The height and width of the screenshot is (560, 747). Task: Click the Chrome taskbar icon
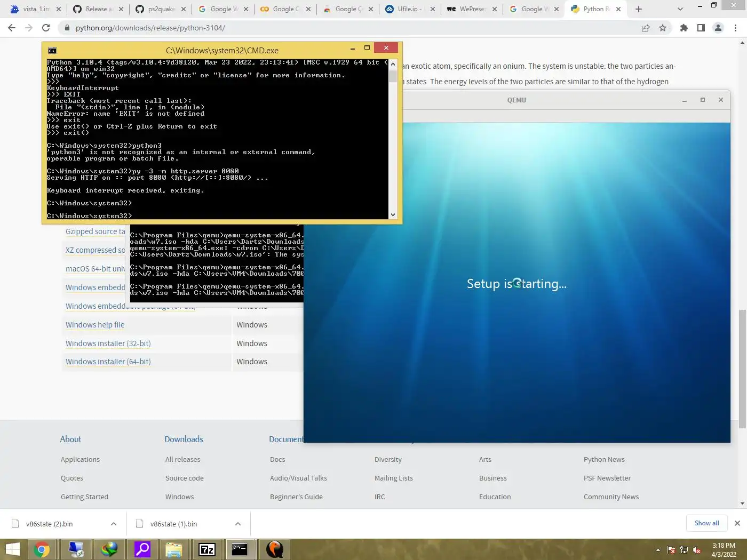[42, 549]
